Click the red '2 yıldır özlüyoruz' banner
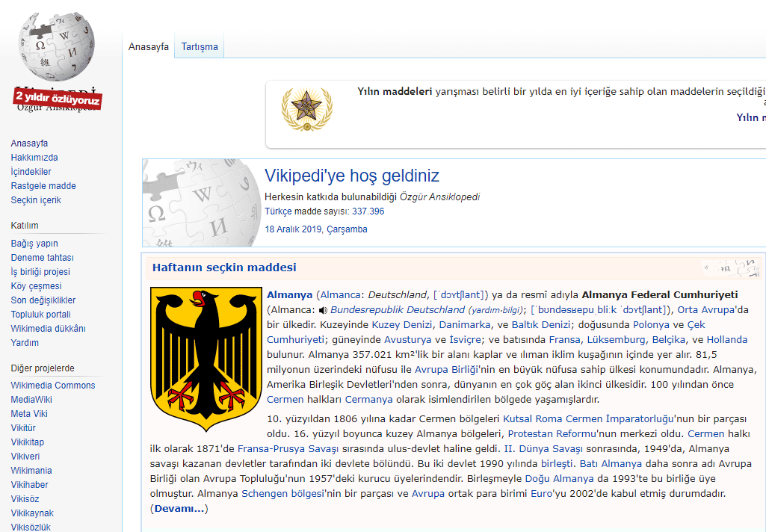The width and height of the screenshot is (766, 532). click(58, 98)
